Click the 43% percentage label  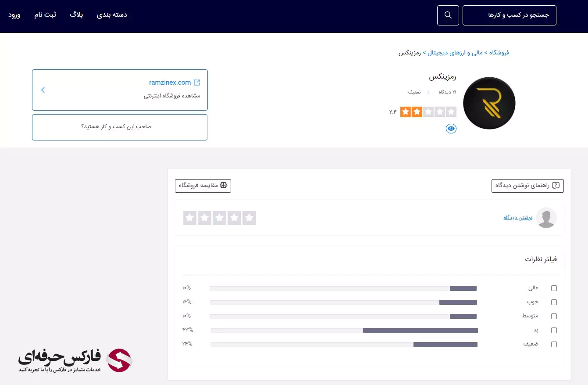pos(188,330)
